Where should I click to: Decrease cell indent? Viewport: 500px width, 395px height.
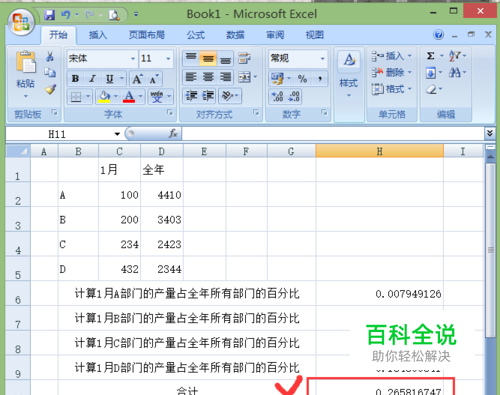[x=192, y=96]
